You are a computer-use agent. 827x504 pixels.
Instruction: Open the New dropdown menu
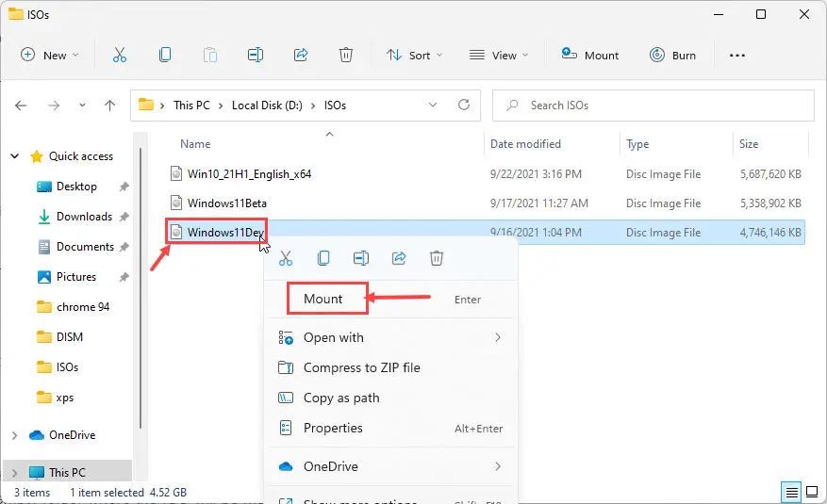pos(50,55)
